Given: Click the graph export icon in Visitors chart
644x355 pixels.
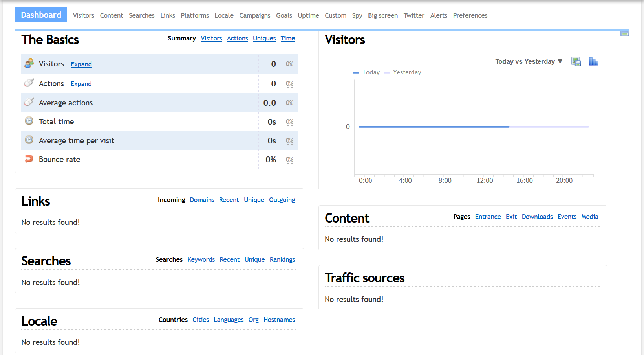Looking at the screenshot, I should pos(576,61).
